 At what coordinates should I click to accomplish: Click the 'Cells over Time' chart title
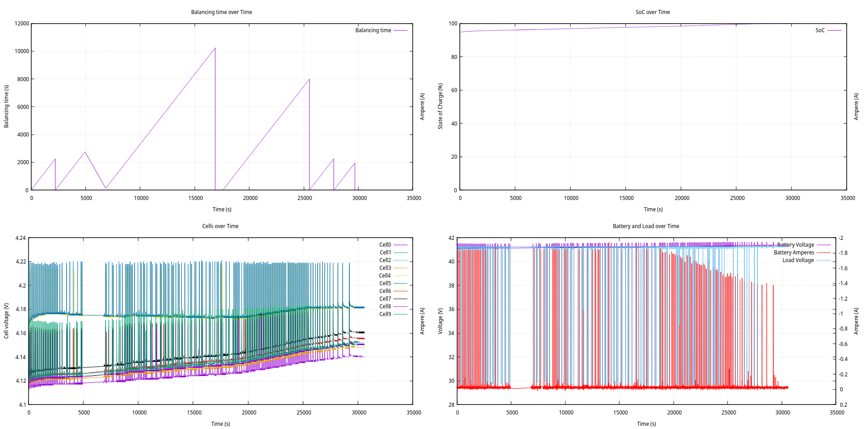coord(220,226)
